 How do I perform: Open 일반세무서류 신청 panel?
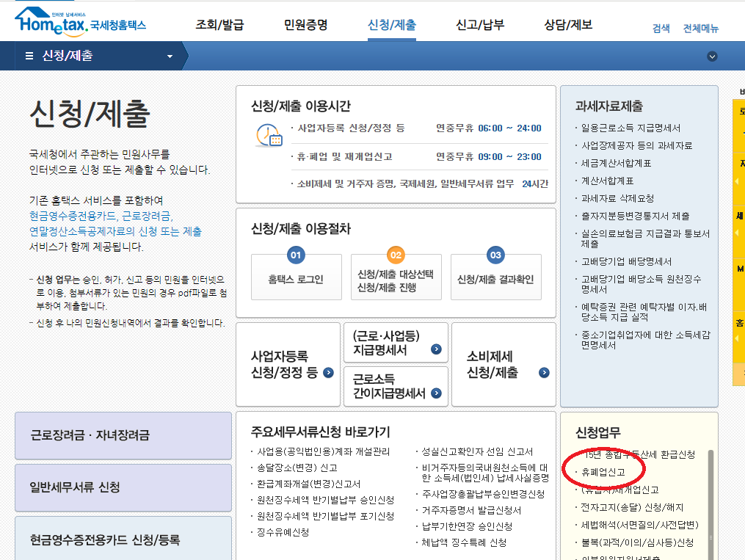[x=123, y=488]
